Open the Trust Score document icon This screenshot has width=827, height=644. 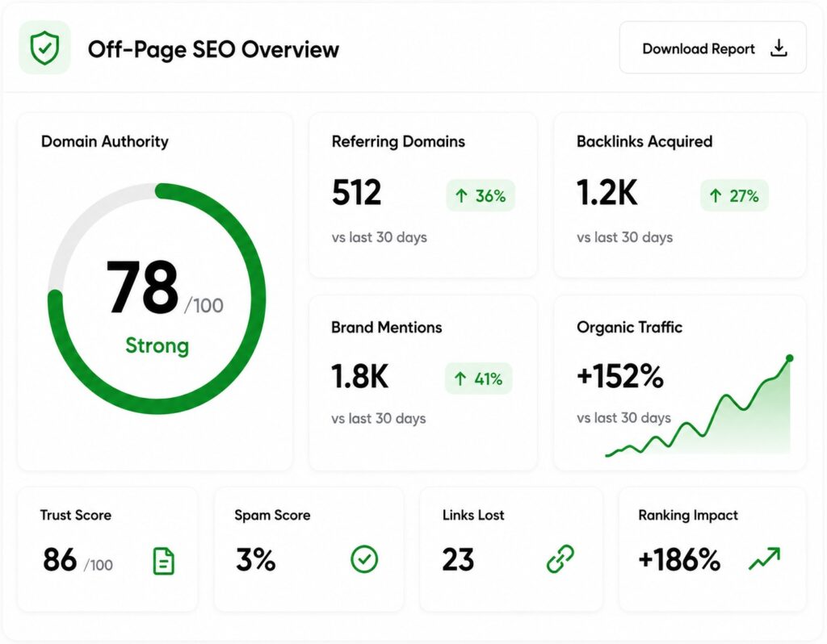click(163, 561)
